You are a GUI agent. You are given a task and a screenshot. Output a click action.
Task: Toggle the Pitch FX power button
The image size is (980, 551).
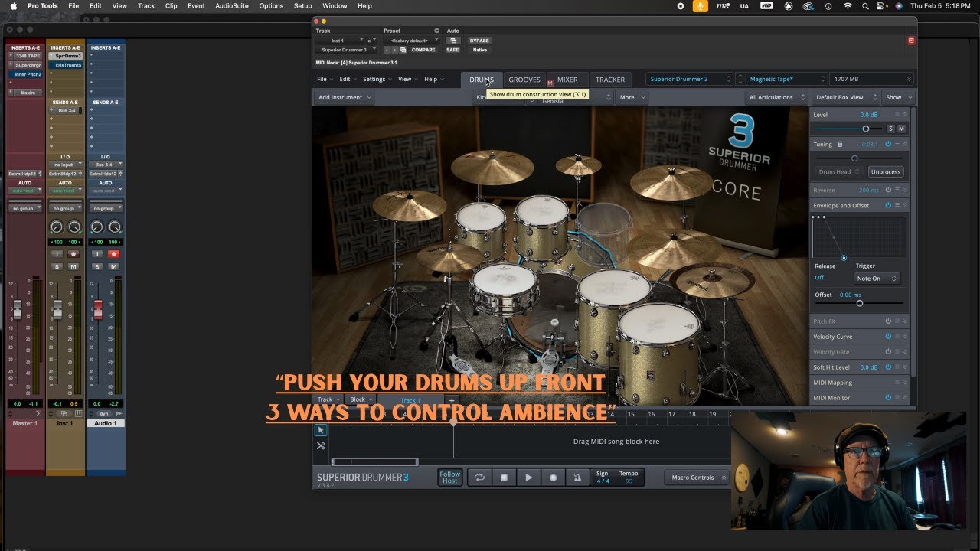888,321
